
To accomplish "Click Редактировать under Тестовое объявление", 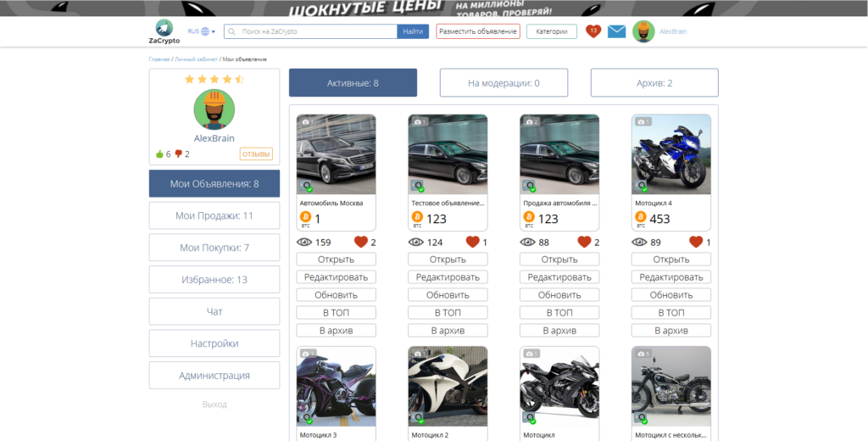I will (448, 277).
